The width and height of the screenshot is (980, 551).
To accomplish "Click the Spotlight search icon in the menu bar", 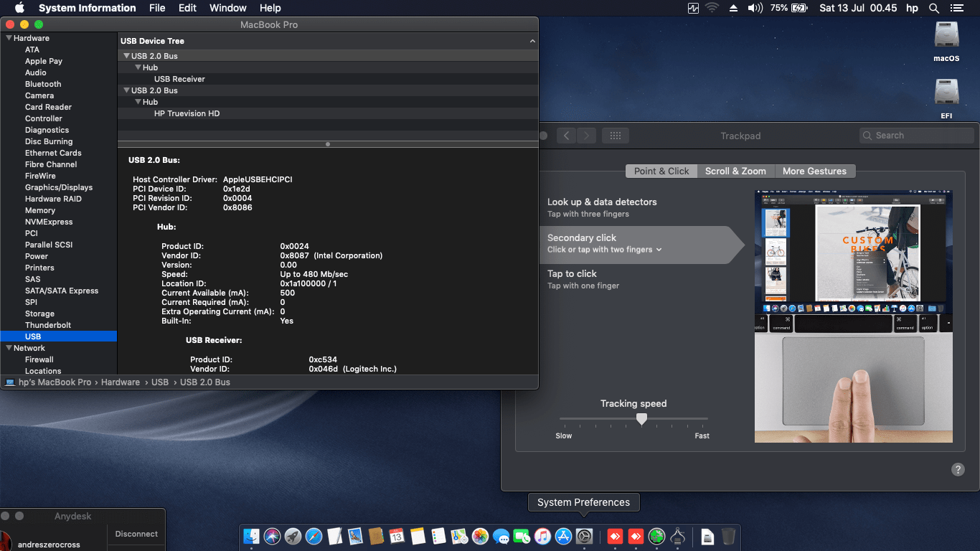I will tap(933, 8).
